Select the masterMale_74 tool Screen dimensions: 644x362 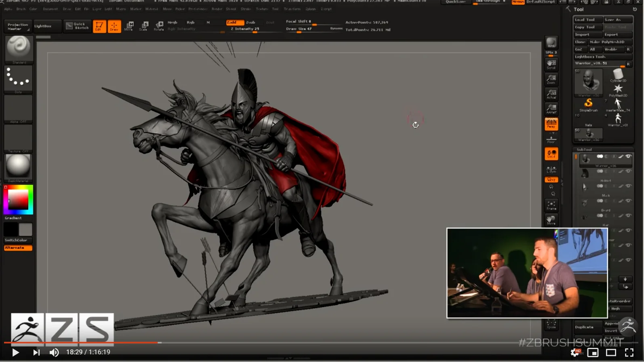coord(618,105)
